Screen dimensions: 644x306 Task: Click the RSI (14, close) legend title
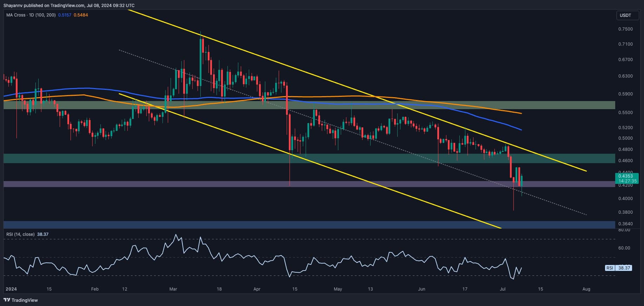20,234
